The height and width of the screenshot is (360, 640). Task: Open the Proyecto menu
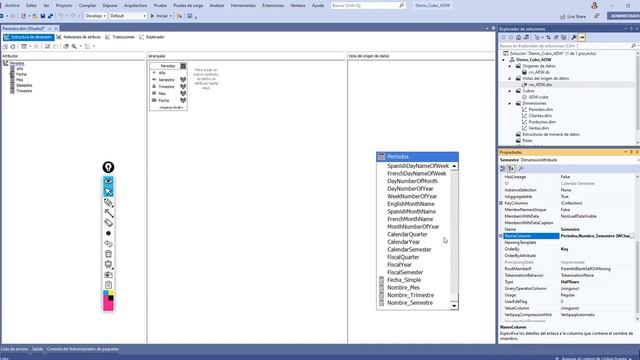click(x=64, y=6)
